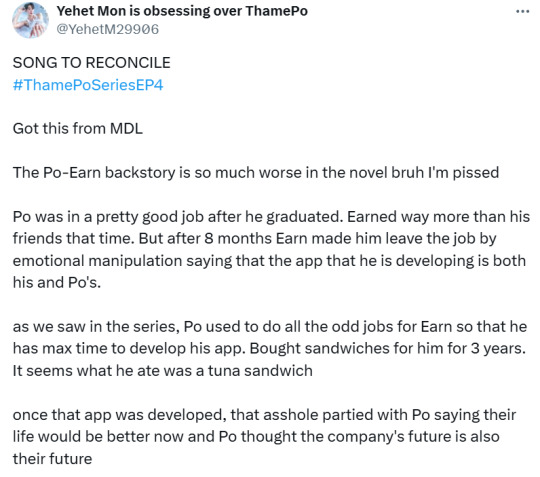Image resolution: width=540 pixels, height=477 pixels.
Task: Click the Po-Earn backstory sentence
Action: click(x=256, y=173)
